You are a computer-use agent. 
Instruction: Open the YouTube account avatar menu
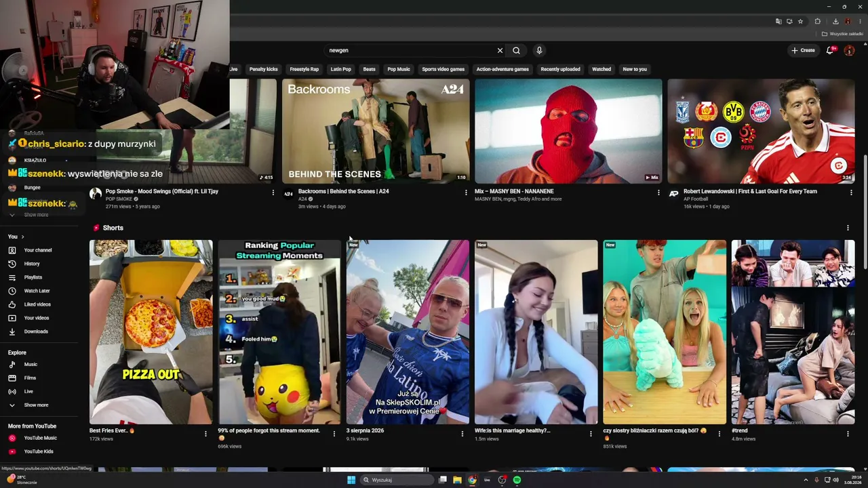click(x=849, y=50)
